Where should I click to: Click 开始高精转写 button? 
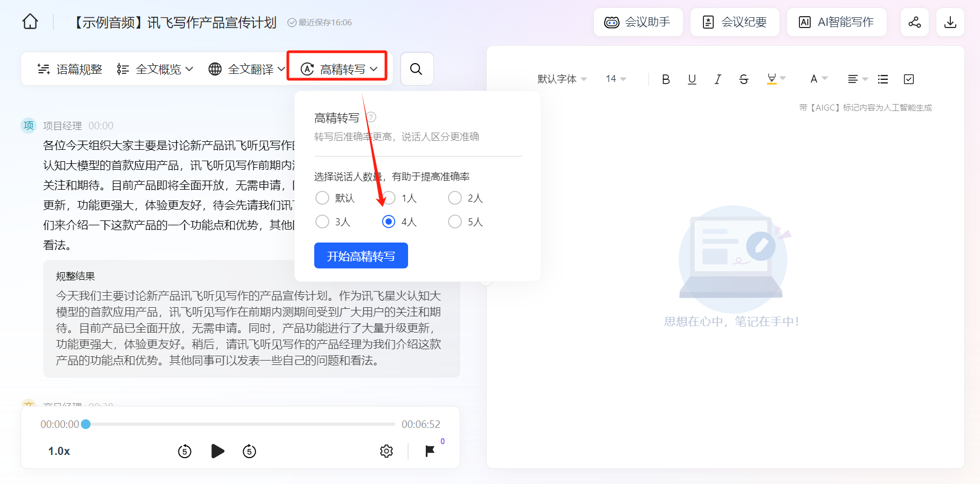[361, 255]
